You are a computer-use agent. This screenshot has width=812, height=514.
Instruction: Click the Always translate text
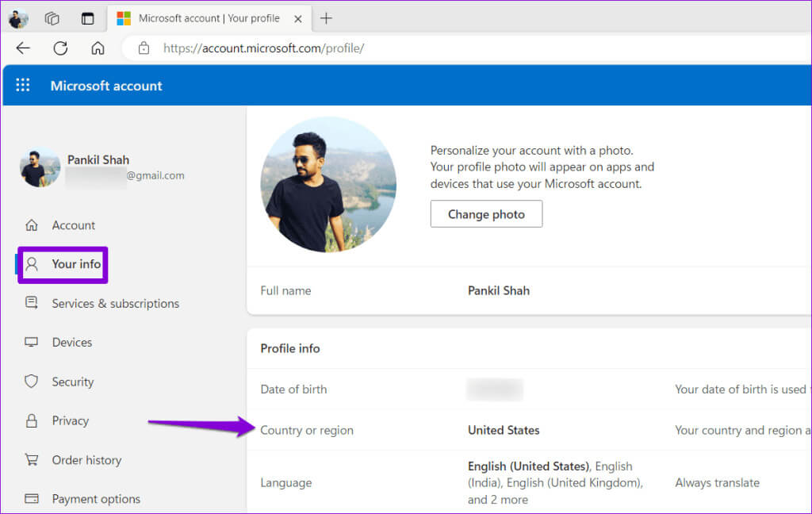click(x=717, y=483)
